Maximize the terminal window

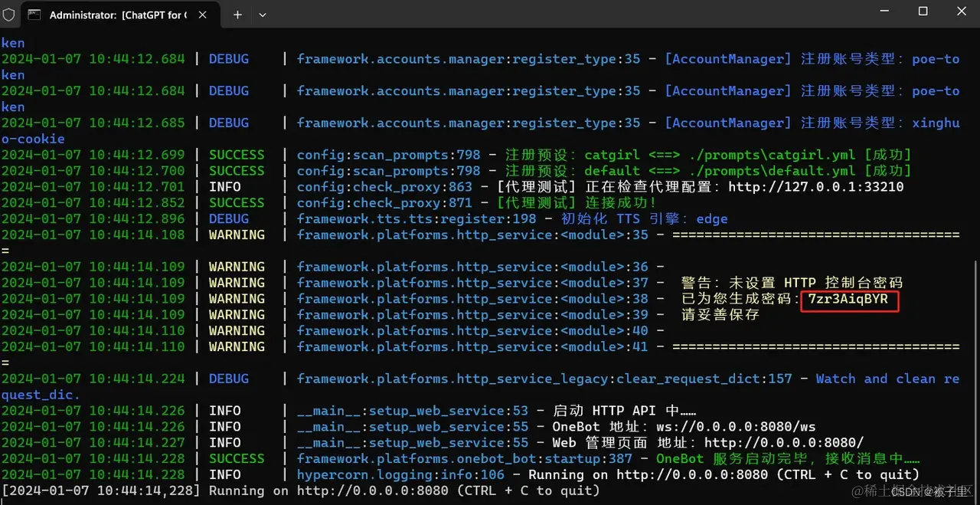click(x=923, y=11)
